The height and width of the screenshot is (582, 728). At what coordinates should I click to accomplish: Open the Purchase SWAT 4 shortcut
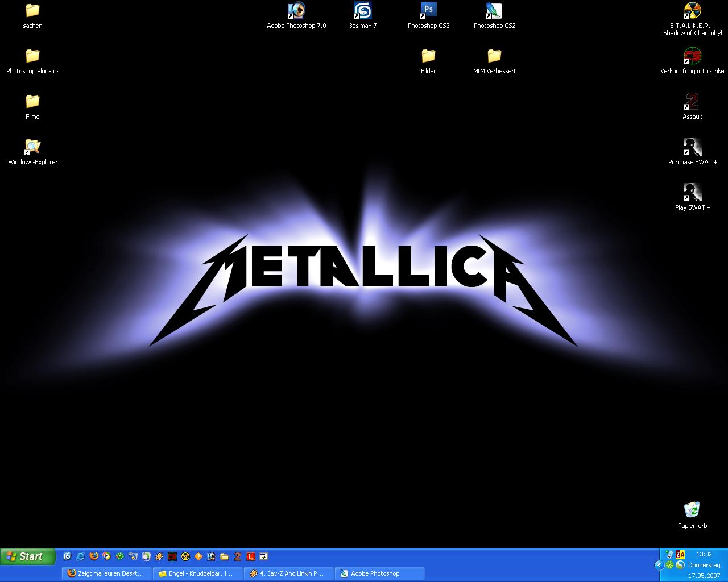692,152
